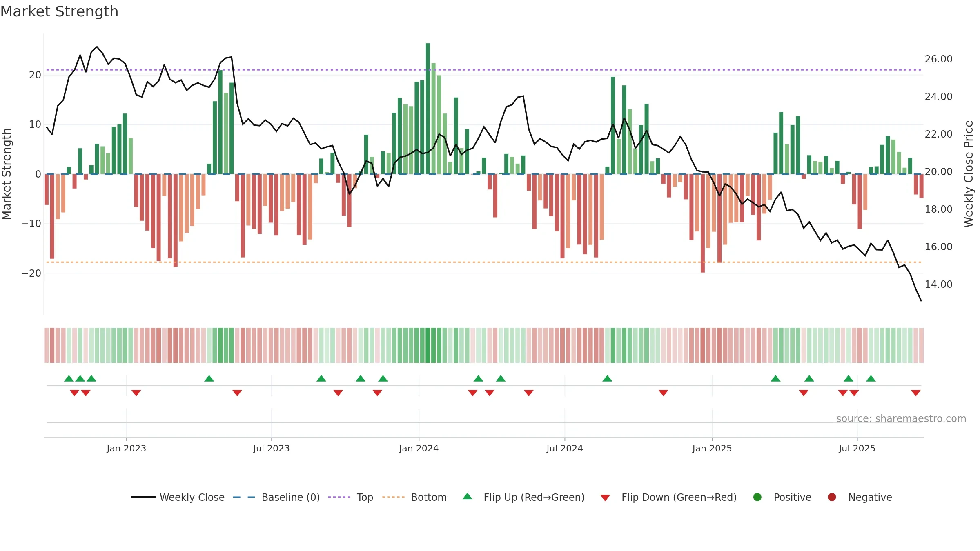Click the green Positive legend dot
Viewport: 980px width, 551px height.
click(x=757, y=497)
